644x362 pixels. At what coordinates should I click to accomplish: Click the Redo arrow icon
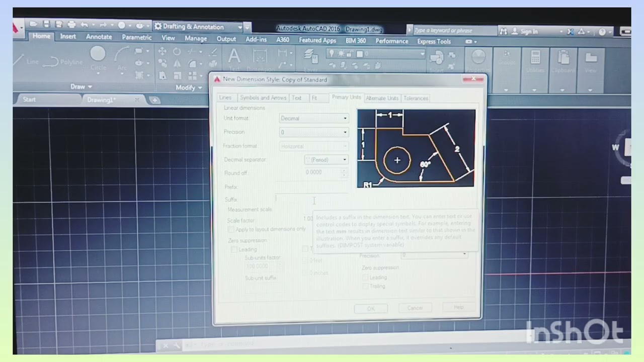point(103,25)
